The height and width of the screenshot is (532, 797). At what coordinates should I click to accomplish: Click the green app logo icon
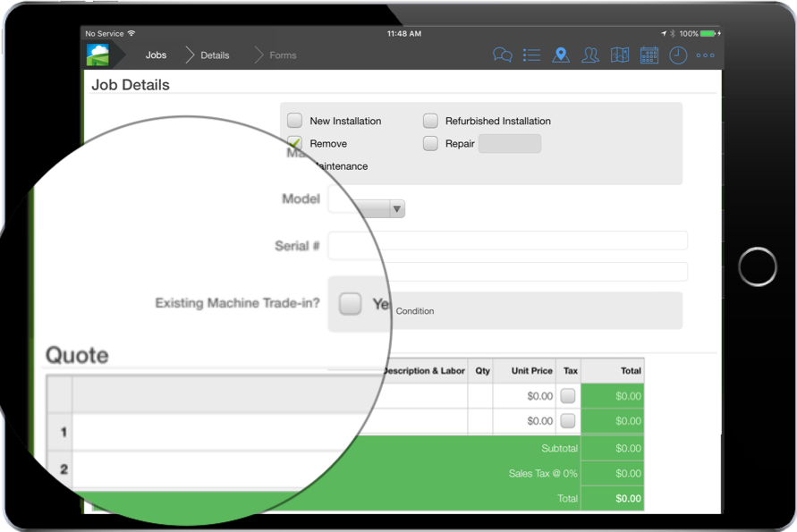[x=98, y=55]
